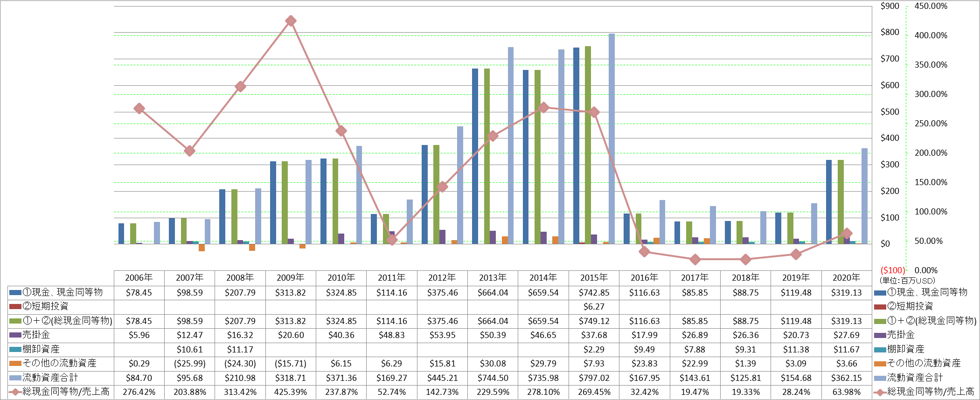Click the red ($100) axis label

pyautogui.click(x=892, y=270)
